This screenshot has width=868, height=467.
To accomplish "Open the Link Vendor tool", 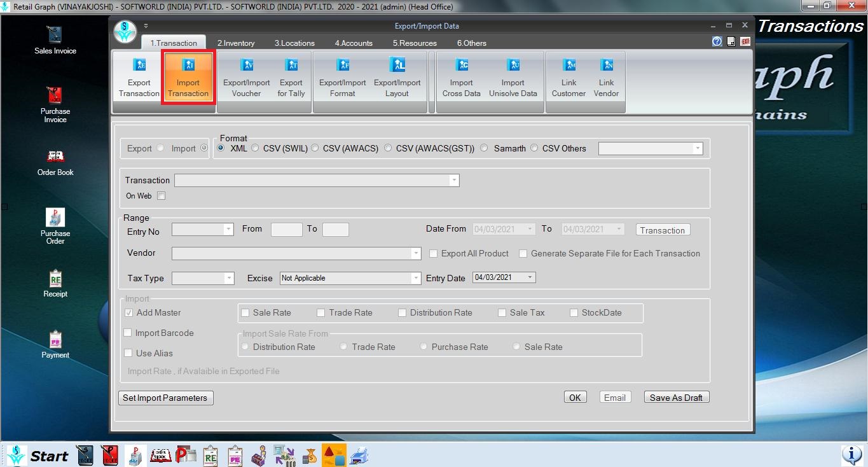I will pyautogui.click(x=606, y=77).
